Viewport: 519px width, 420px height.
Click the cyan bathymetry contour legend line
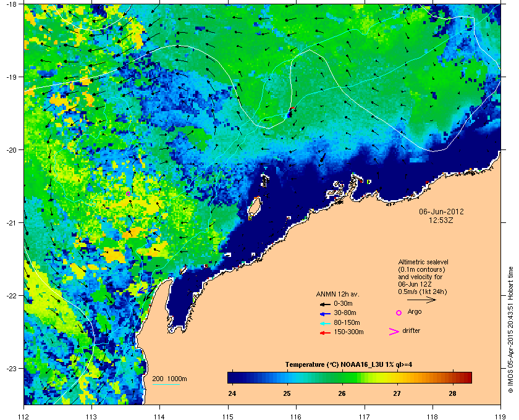tap(166, 384)
